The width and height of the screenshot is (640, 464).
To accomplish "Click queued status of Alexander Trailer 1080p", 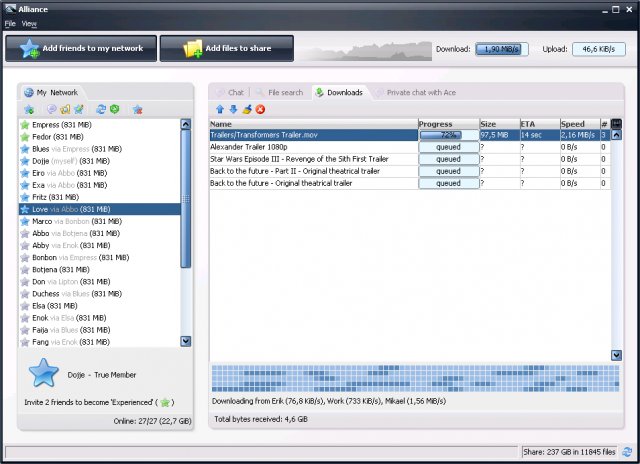I will 449,147.
